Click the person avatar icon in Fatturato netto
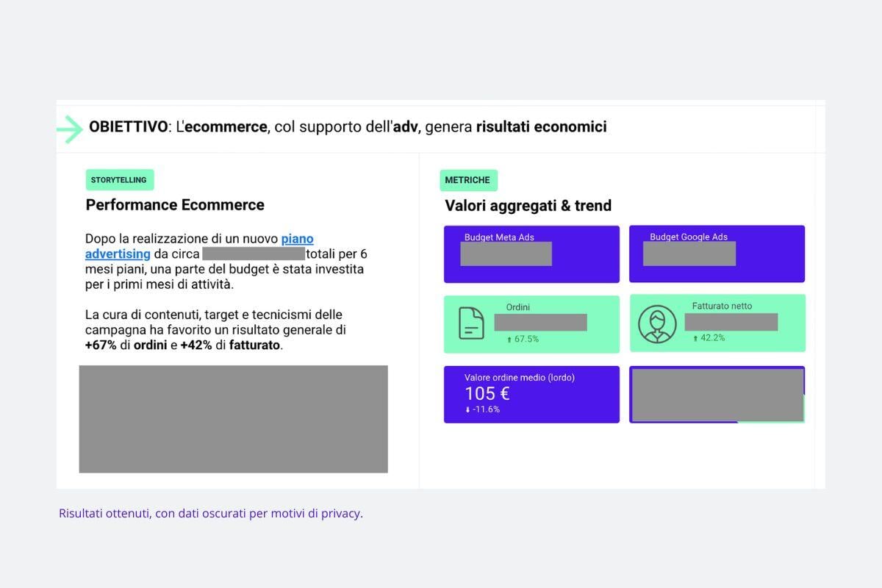The height and width of the screenshot is (588, 882). (657, 324)
